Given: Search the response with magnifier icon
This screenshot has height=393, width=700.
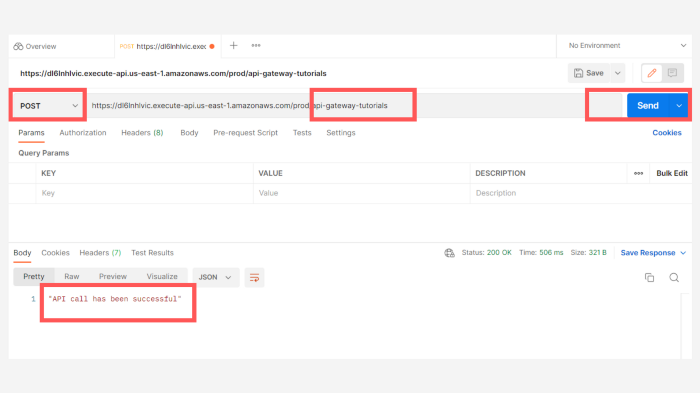Looking at the screenshot, I should 674,277.
